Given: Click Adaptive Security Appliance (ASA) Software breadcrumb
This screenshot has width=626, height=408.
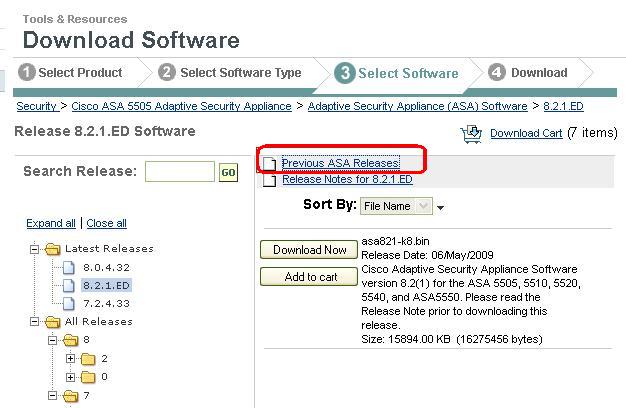Looking at the screenshot, I should pos(418,106).
